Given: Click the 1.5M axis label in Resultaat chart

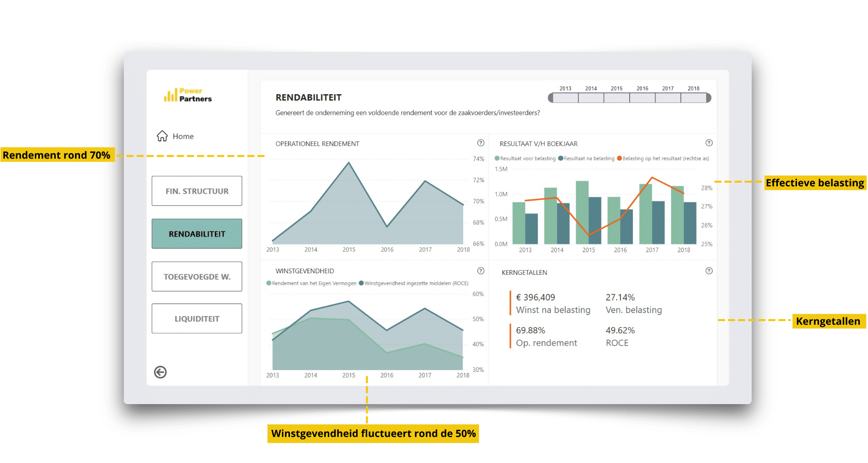Looking at the screenshot, I should (501, 169).
